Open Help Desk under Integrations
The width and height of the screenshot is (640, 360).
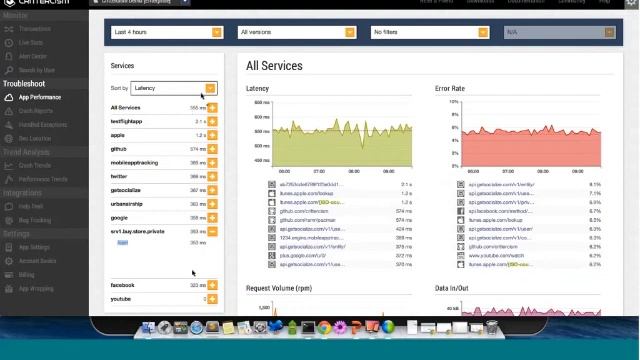(31, 207)
